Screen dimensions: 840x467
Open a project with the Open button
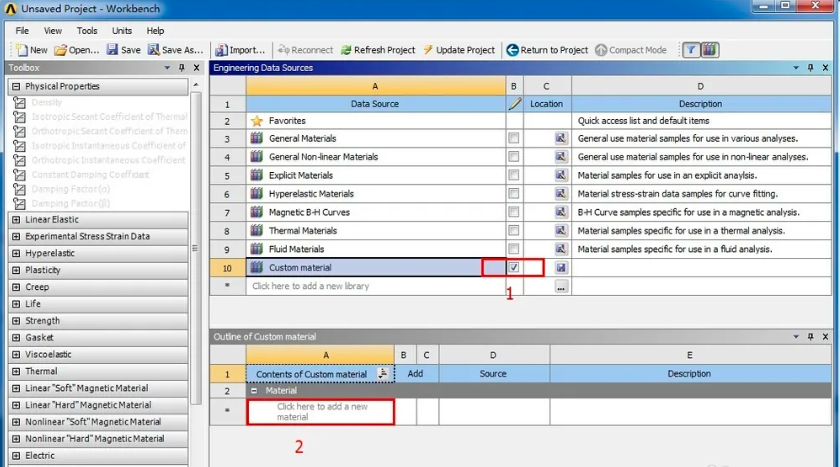tap(77, 50)
